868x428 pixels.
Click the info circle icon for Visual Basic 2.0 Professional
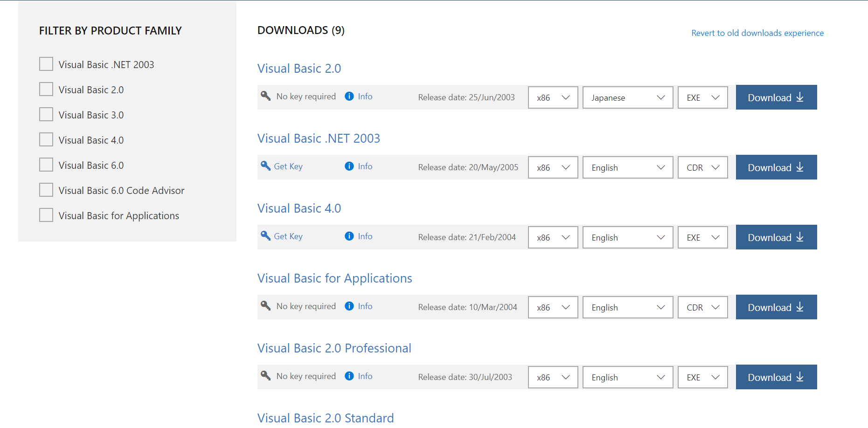click(x=349, y=376)
